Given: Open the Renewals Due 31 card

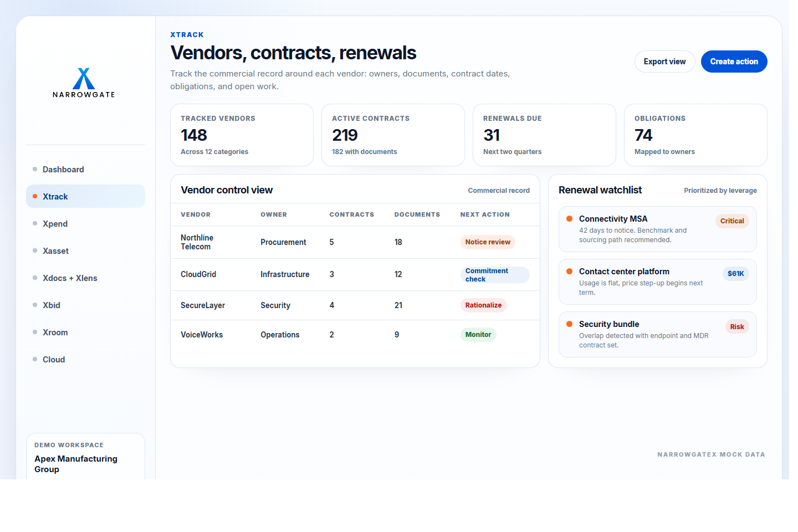Looking at the screenshot, I should (544, 135).
